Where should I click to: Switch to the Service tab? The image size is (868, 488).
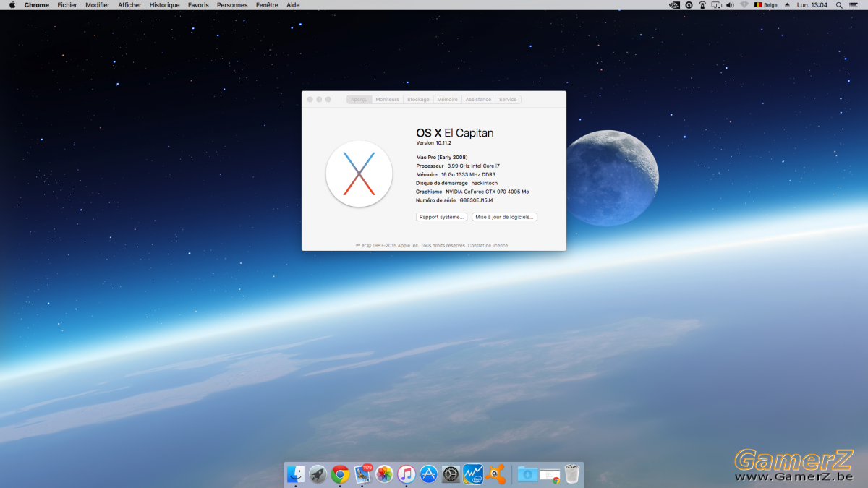tap(508, 99)
